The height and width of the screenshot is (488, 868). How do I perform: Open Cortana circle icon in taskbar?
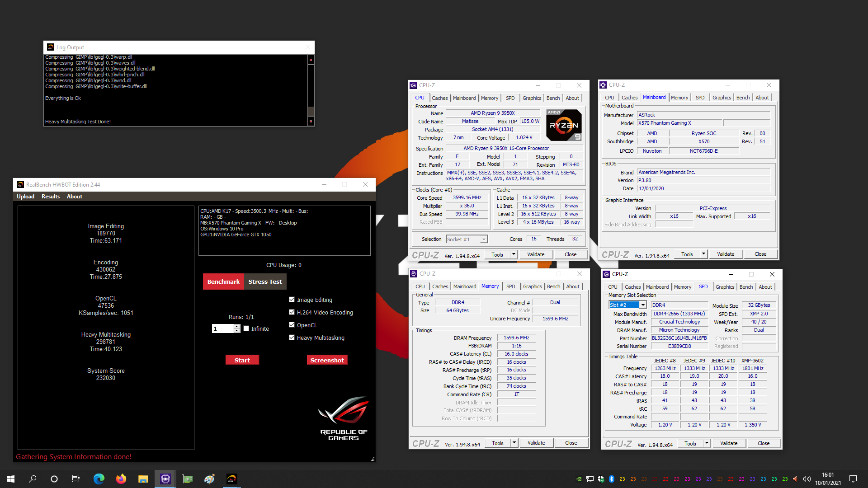(x=54, y=479)
